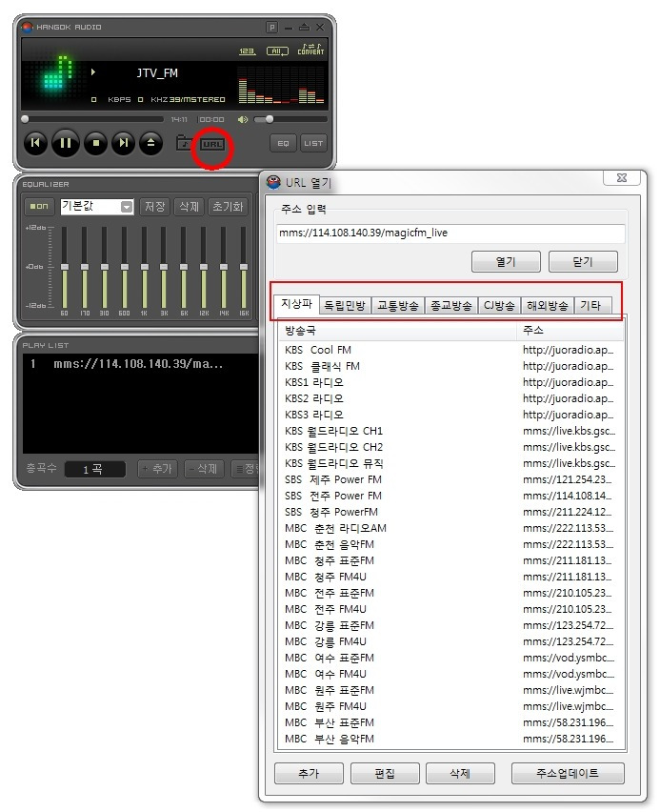
Task: Skip to the previous track
Action: pyautogui.click(x=35, y=143)
